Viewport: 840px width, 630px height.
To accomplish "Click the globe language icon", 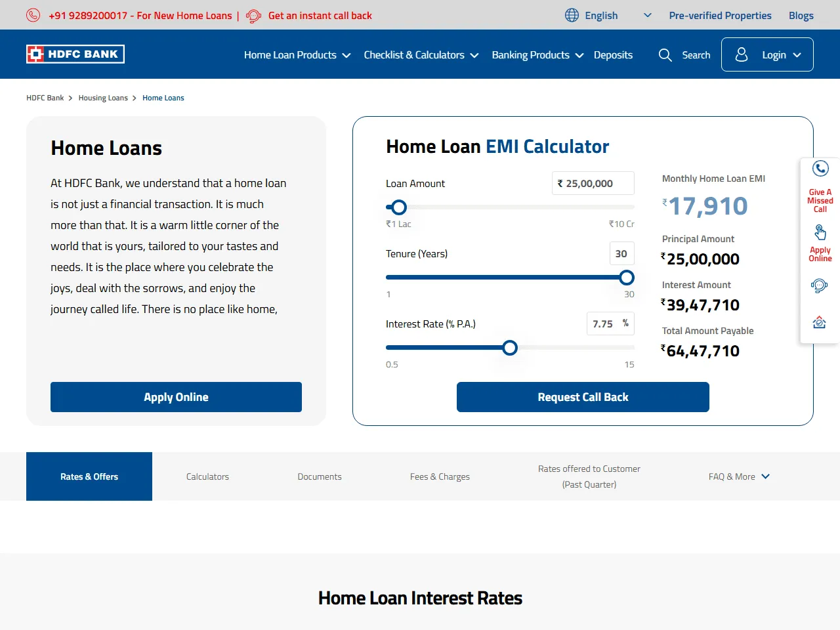I will [x=572, y=15].
